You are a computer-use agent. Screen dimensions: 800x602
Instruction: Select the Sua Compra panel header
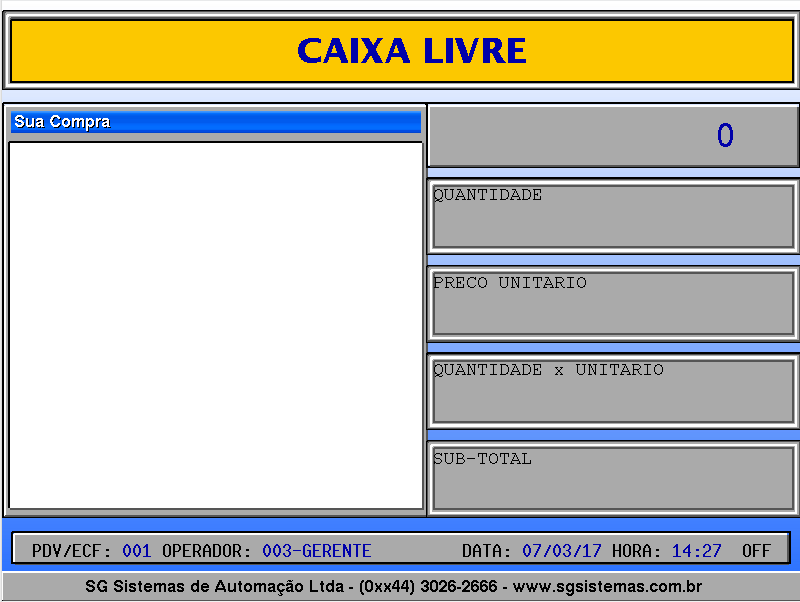click(215, 122)
